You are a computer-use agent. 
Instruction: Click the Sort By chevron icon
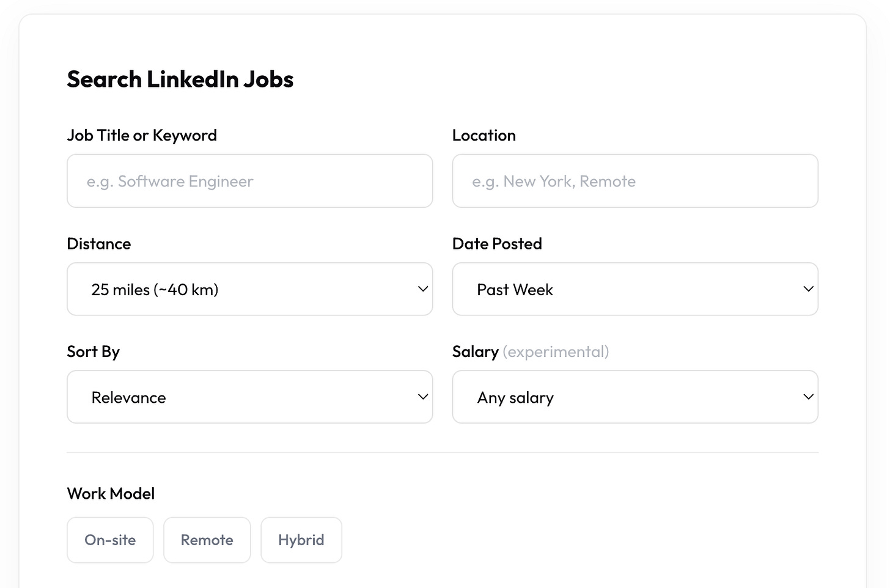tap(422, 397)
